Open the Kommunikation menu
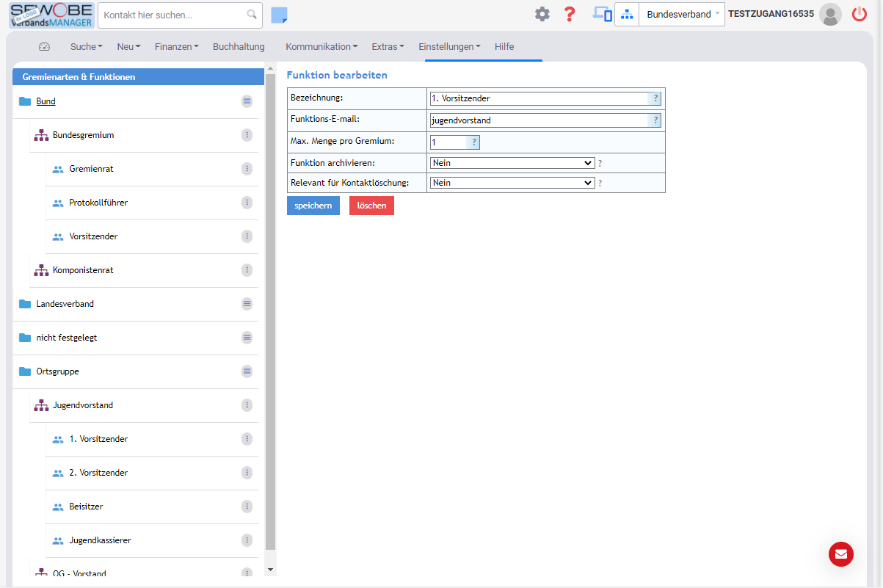 tap(321, 47)
